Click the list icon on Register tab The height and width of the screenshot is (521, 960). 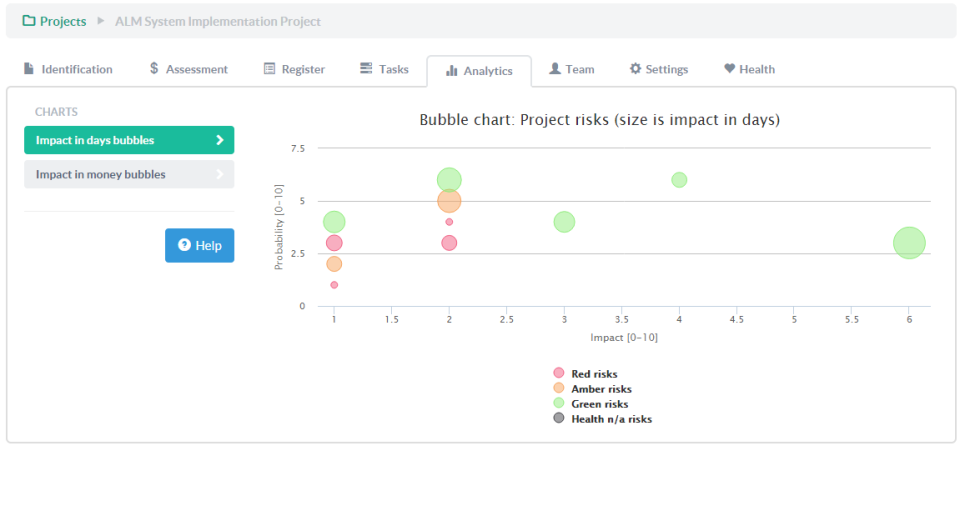point(269,69)
